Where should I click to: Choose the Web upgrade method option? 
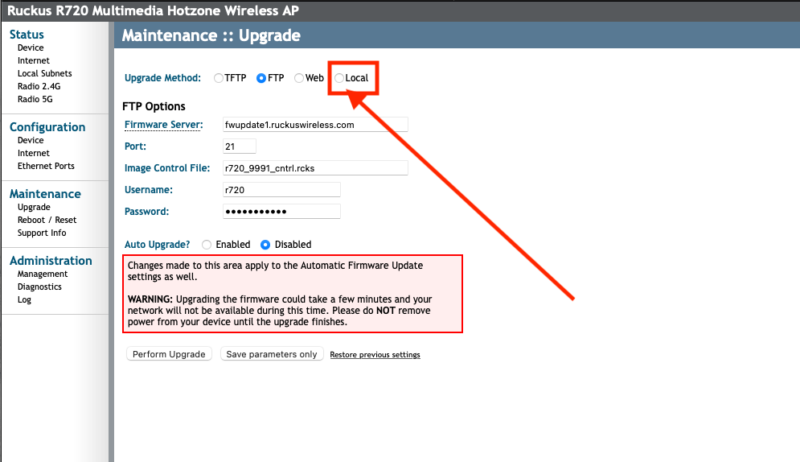tap(299, 78)
